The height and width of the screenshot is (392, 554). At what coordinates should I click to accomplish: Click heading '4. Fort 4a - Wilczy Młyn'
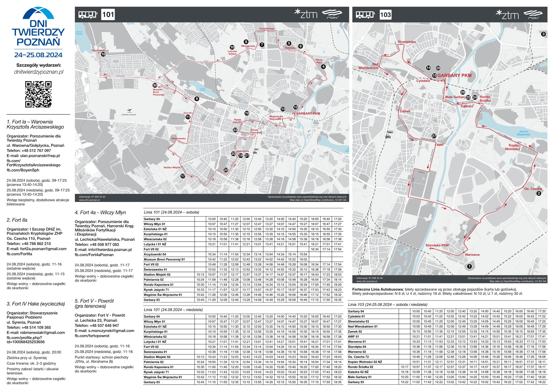100,212
